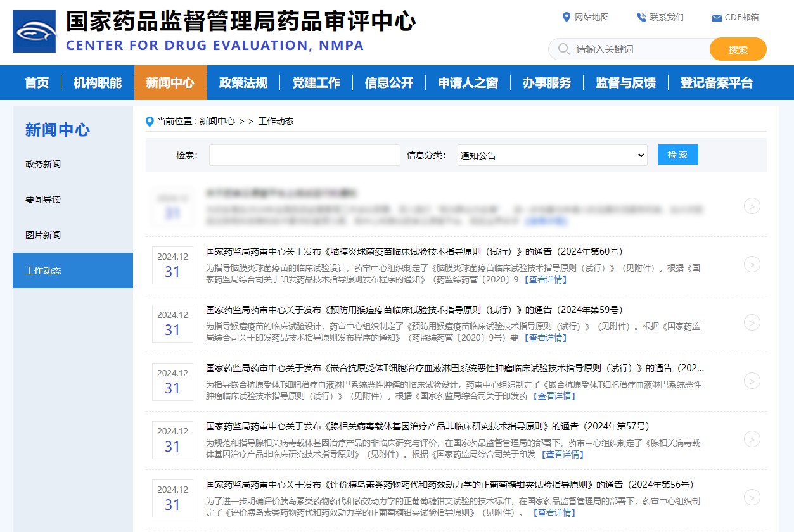
Task: Open the 信息分类 dropdown showing 通知公告
Action: [551, 155]
